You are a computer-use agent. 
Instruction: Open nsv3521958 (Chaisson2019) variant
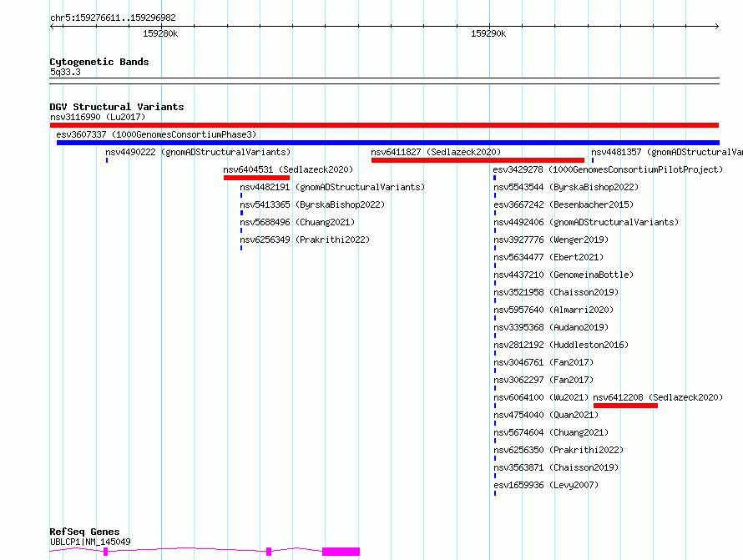[x=556, y=292]
